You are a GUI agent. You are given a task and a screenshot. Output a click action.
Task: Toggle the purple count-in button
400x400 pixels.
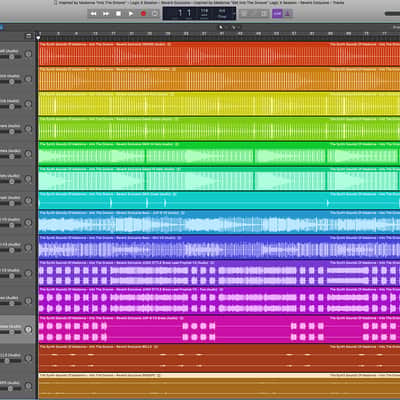277,13
